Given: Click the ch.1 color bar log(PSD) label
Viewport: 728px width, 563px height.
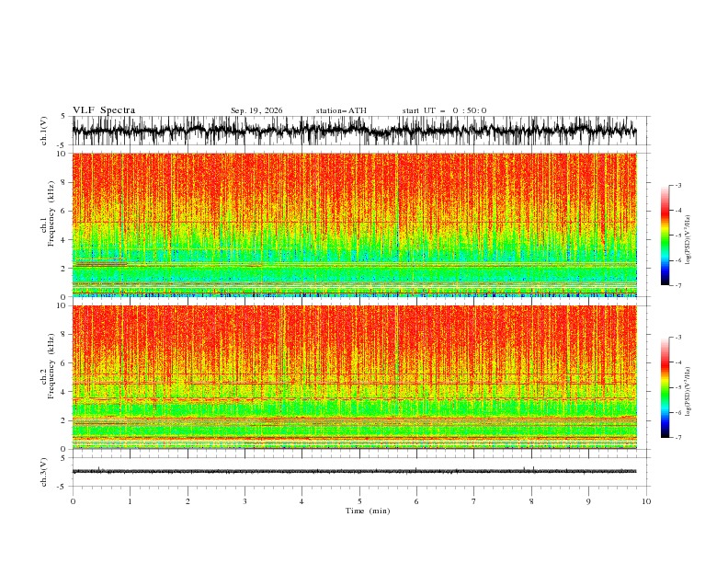Looking at the screenshot, I should [x=688, y=240].
